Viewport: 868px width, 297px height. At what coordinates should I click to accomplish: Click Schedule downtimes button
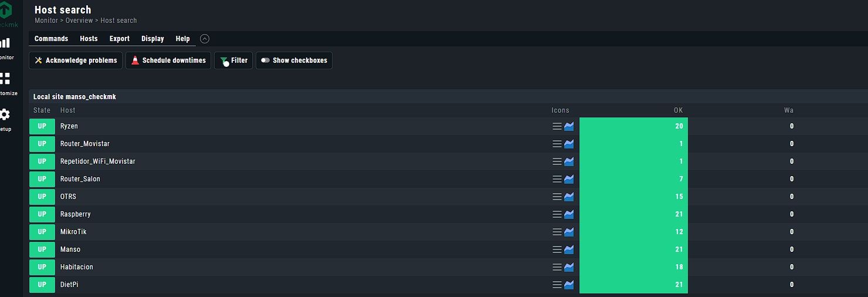pyautogui.click(x=168, y=60)
